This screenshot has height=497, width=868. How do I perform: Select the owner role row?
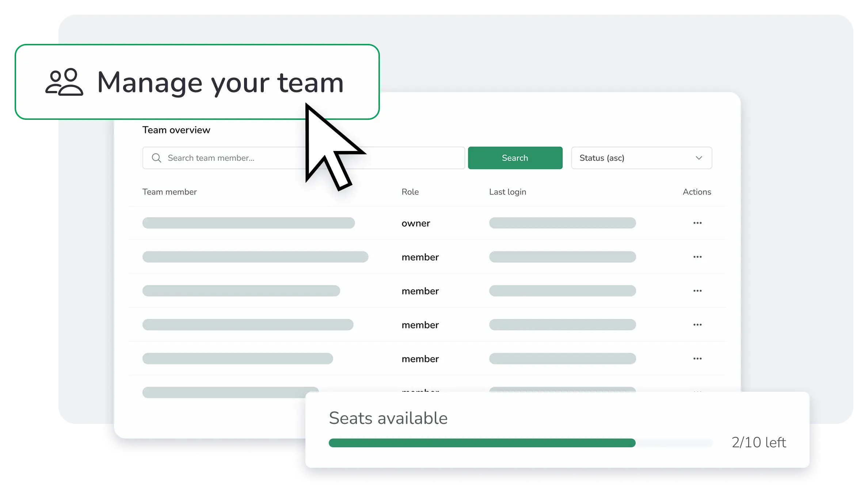(x=416, y=223)
